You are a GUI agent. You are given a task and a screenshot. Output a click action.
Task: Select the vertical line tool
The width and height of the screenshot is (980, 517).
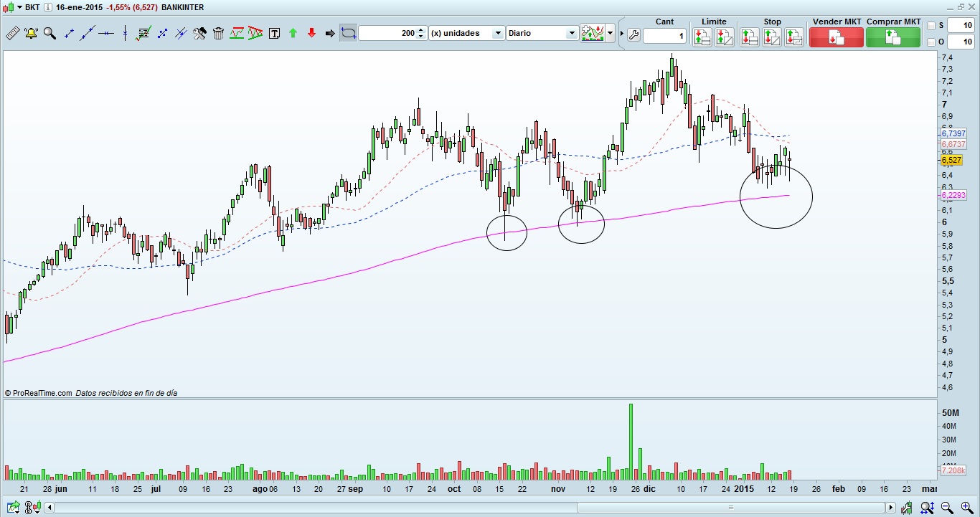coord(126,33)
